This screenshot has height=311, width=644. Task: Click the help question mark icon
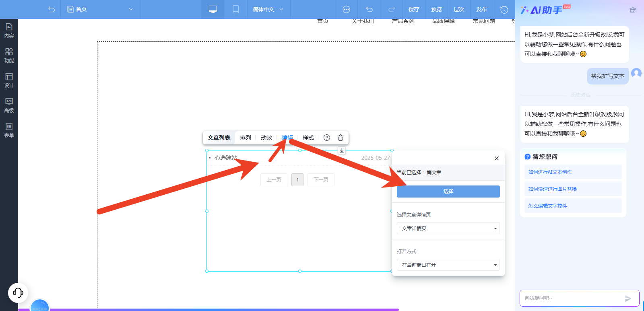click(327, 138)
